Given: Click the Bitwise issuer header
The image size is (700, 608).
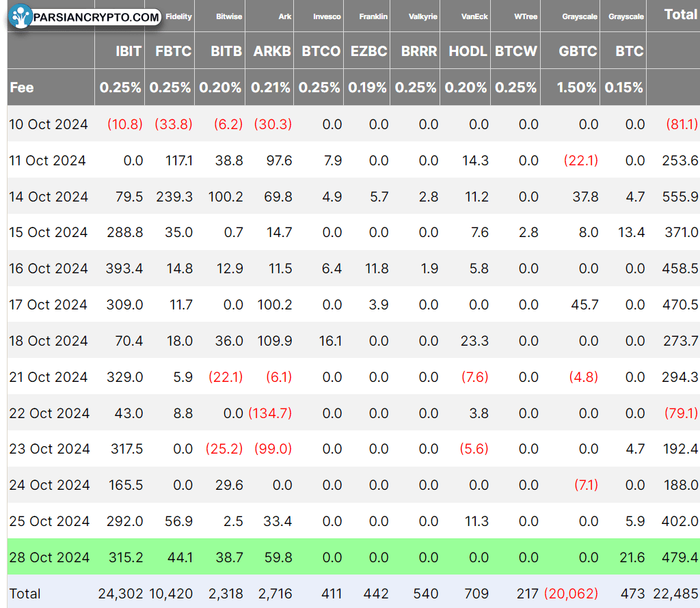Looking at the screenshot, I should [229, 16].
